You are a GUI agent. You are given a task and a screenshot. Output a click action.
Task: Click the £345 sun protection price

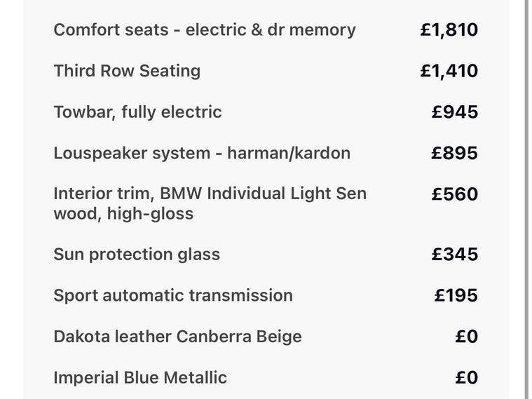tap(454, 255)
